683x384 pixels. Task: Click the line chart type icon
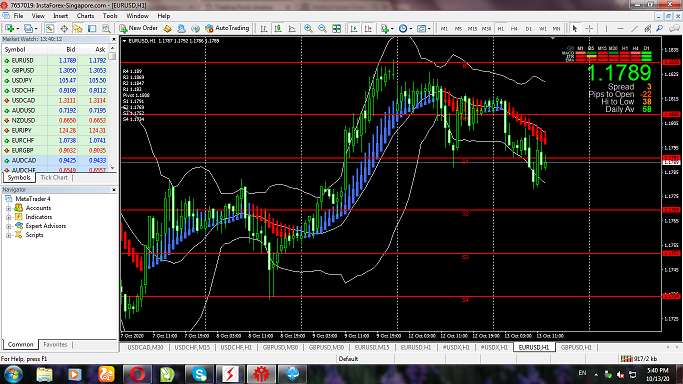[292, 28]
